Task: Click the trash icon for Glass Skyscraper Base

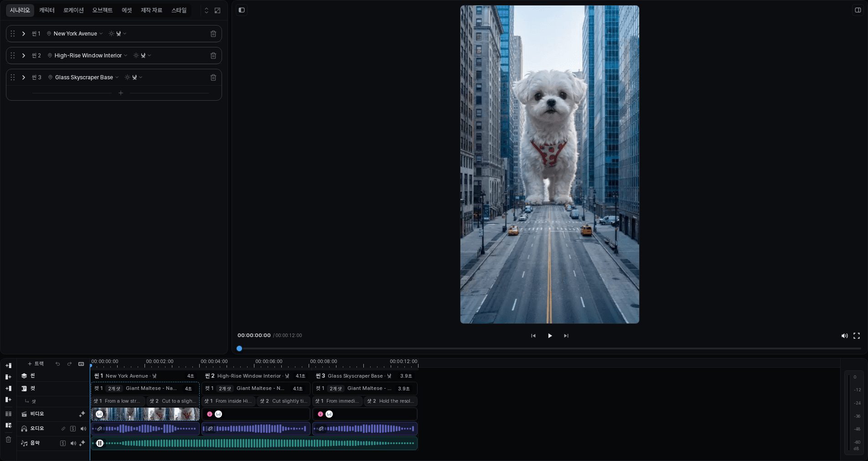Action: [x=213, y=77]
